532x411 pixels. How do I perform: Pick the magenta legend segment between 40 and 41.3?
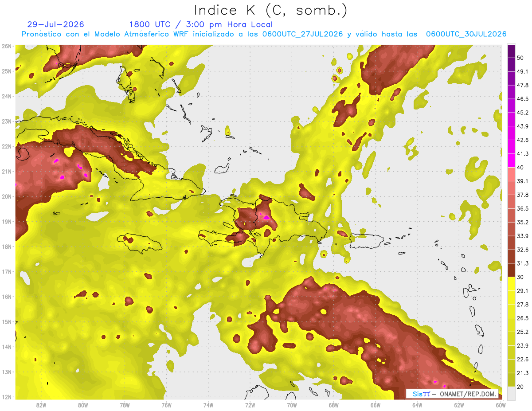(512, 160)
